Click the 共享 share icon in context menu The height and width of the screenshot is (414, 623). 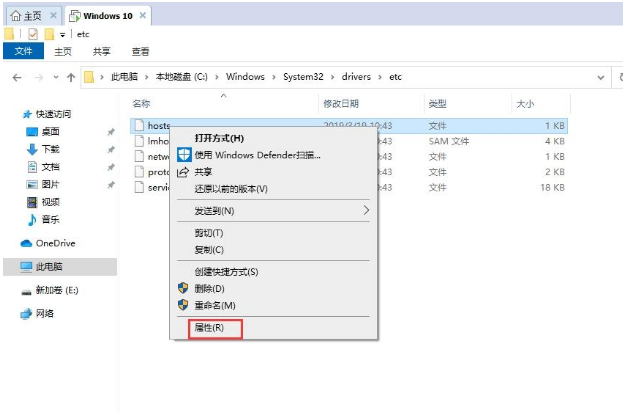pos(183,172)
